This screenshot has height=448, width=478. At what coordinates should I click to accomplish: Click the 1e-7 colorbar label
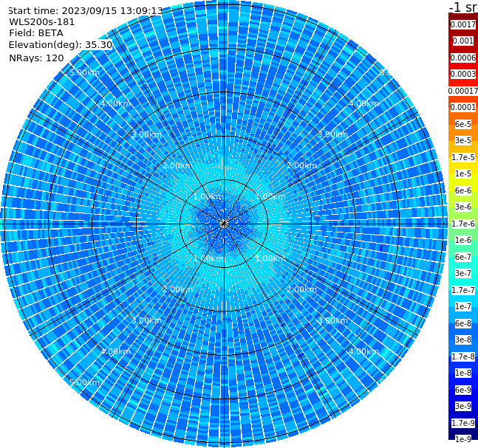tap(463, 306)
